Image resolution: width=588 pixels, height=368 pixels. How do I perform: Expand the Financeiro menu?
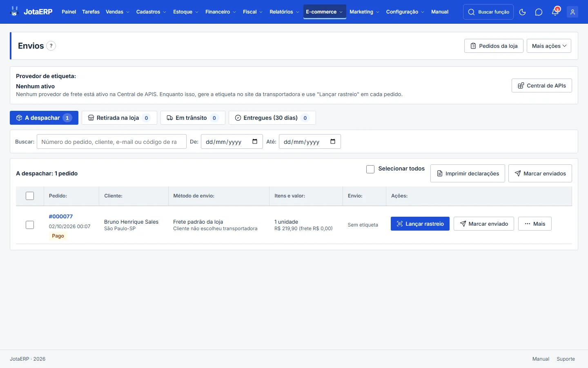(x=220, y=12)
